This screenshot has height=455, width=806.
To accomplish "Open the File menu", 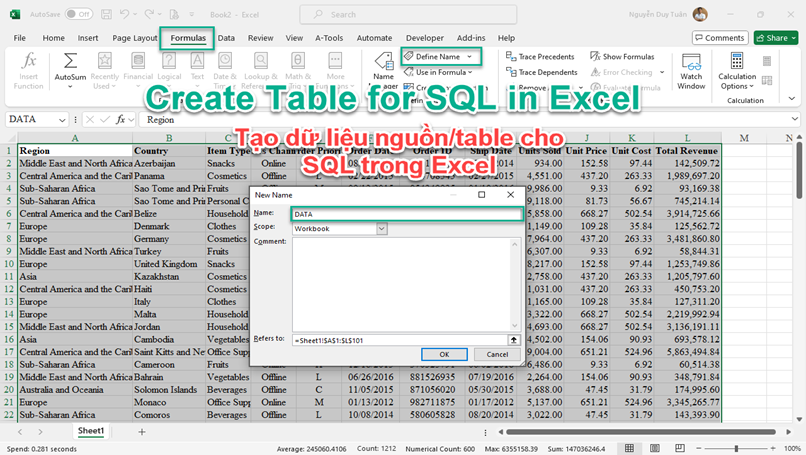I will point(20,38).
